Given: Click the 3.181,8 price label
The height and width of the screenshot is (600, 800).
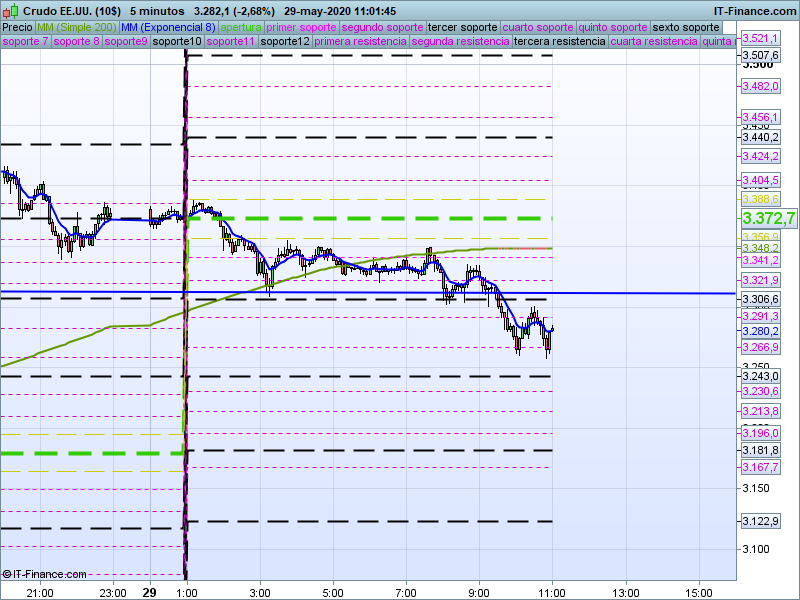Looking at the screenshot, I should click(x=760, y=450).
